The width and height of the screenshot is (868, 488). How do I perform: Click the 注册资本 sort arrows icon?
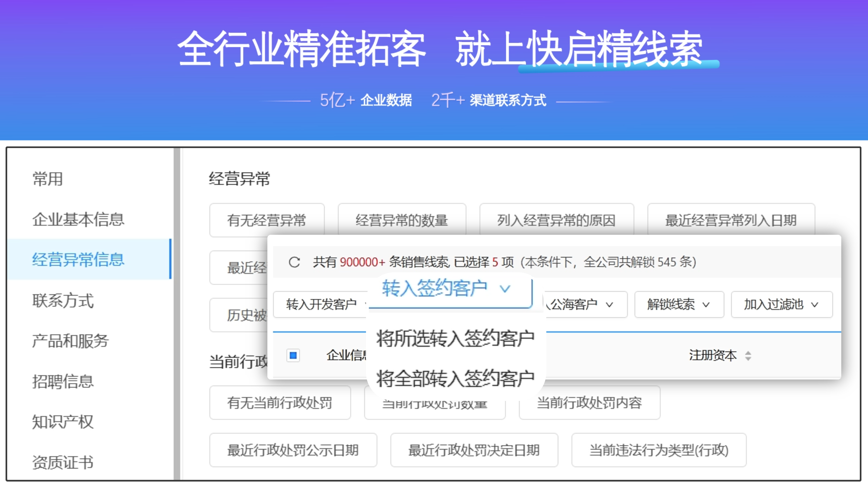(x=748, y=356)
